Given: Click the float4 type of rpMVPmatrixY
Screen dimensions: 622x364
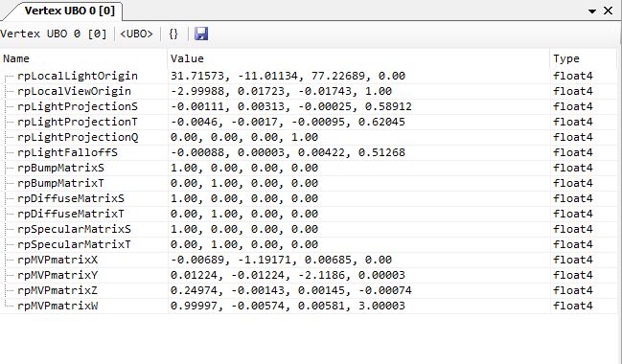Looking at the screenshot, I should [x=573, y=275].
